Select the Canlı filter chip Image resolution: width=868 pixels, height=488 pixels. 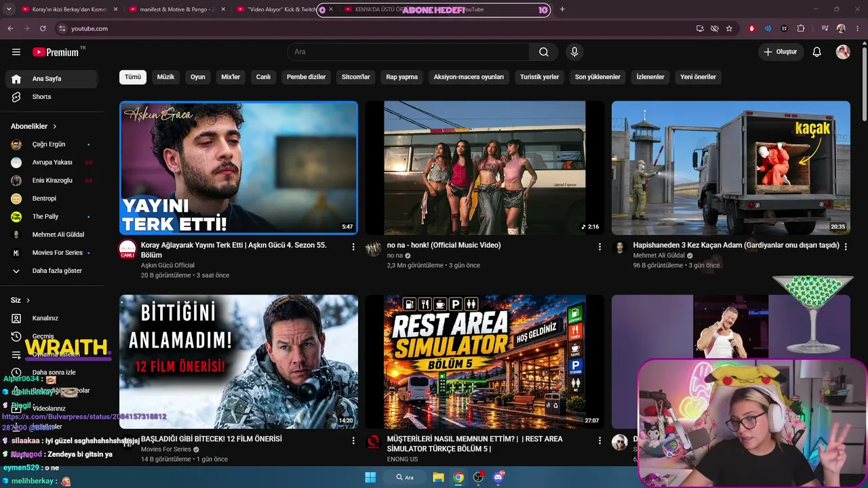point(263,77)
